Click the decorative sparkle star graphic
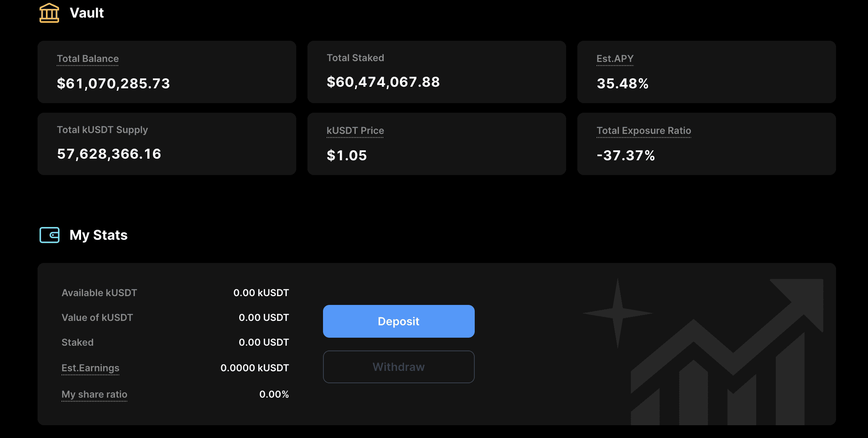 [x=618, y=313]
